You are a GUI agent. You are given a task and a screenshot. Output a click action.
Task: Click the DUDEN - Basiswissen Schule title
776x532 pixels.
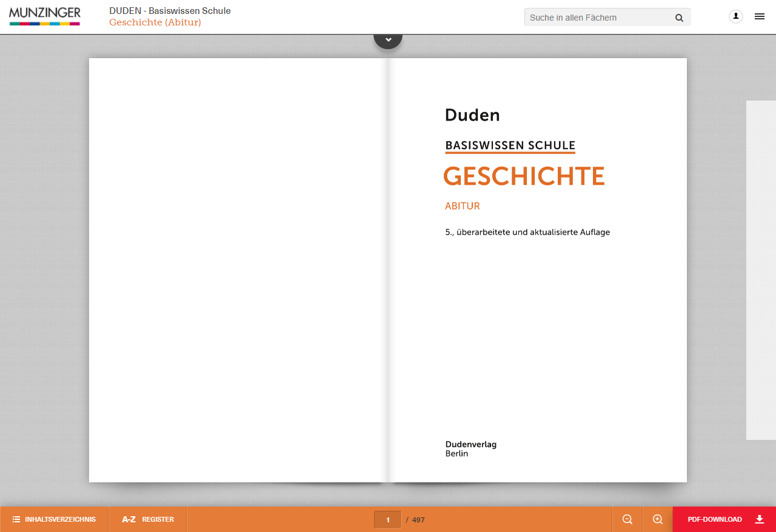pyautogui.click(x=170, y=11)
